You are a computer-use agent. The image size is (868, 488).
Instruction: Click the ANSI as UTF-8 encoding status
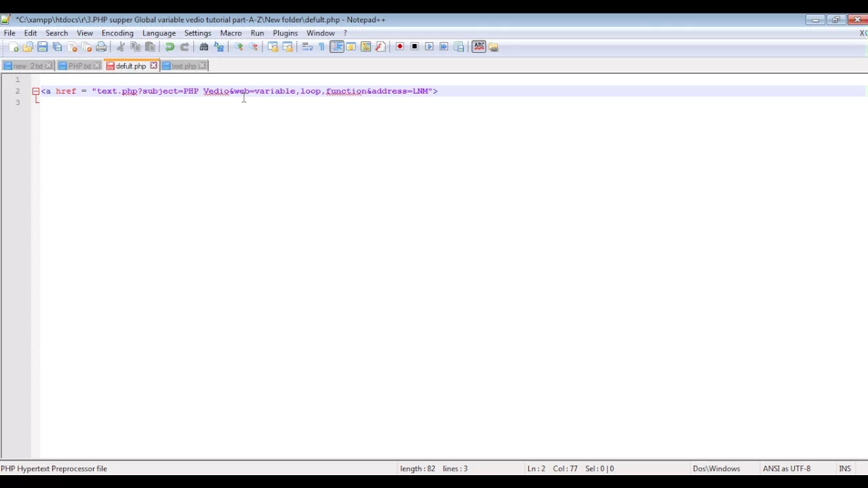tap(787, 468)
